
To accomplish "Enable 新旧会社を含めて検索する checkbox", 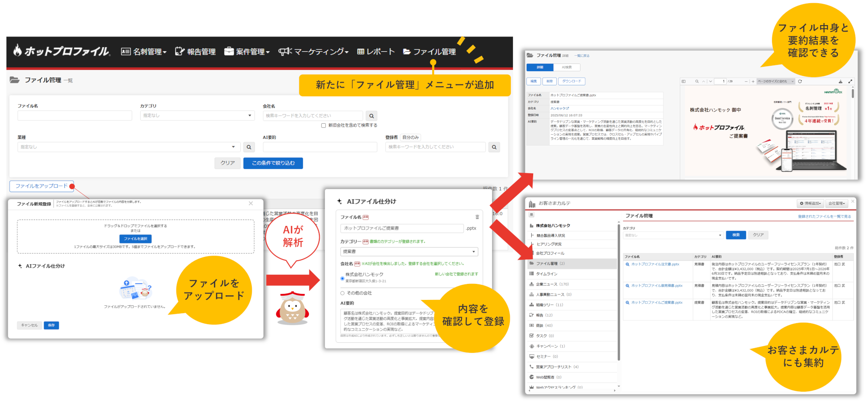I will 323,125.
